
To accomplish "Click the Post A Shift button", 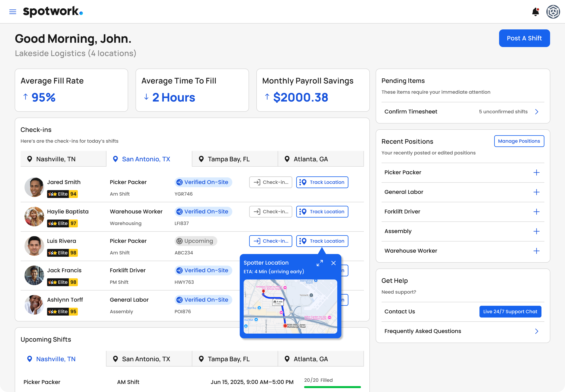I will coord(524,38).
